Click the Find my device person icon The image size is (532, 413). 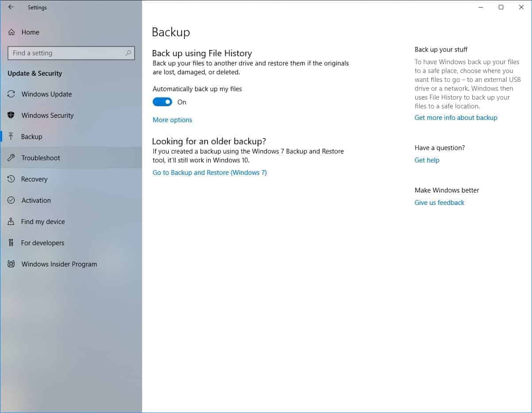point(12,222)
